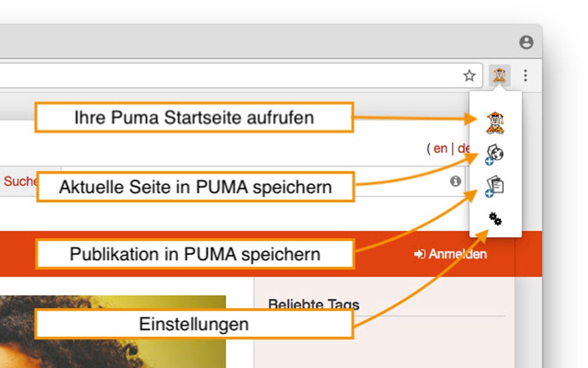Switch language to English via 'en' link
Viewport: 588px width, 368px height.
(440, 148)
